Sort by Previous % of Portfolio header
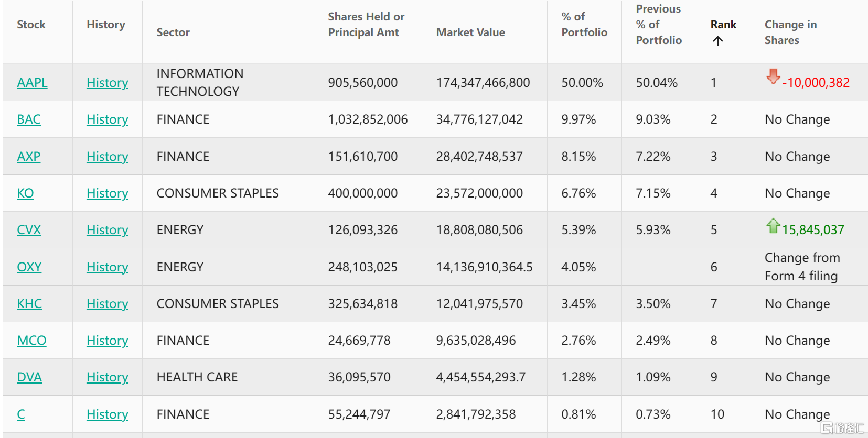The image size is (868, 438). coord(658,25)
